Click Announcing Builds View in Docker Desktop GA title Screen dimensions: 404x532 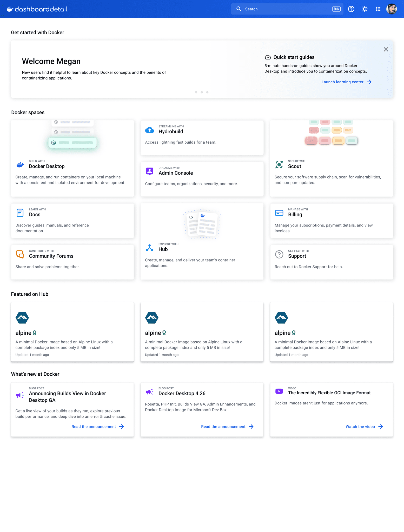[x=68, y=397]
